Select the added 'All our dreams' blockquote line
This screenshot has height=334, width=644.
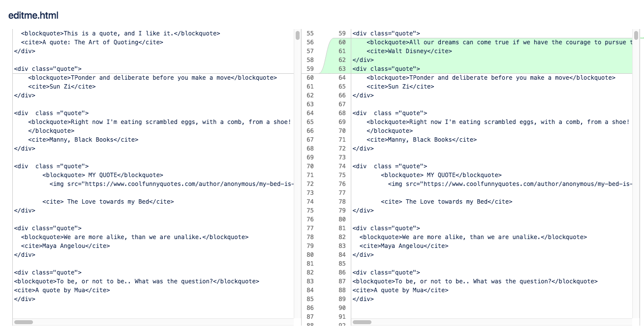(x=499, y=42)
